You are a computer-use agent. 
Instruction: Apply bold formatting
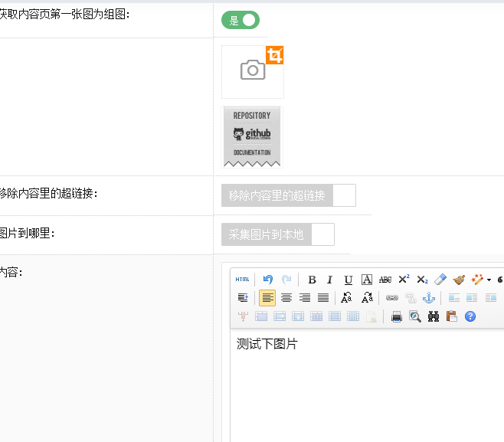pyautogui.click(x=312, y=280)
